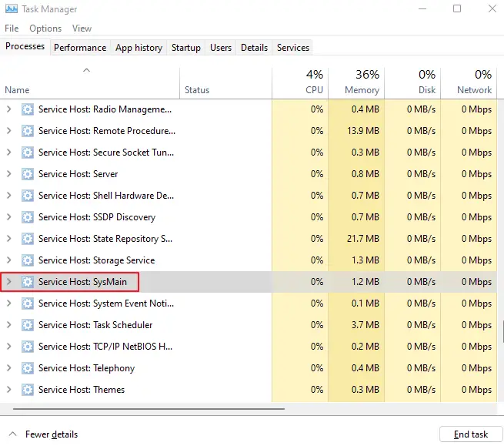Screen dimensions: 504x446
Task: Switch to the Startup tab
Action: (185, 48)
